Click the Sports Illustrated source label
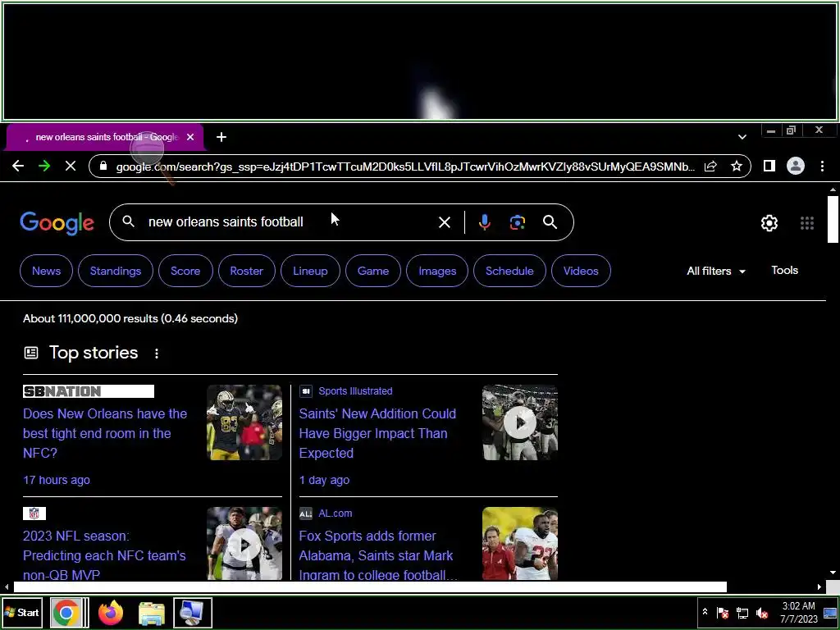Image resolution: width=840 pixels, height=630 pixels. pyautogui.click(x=355, y=391)
